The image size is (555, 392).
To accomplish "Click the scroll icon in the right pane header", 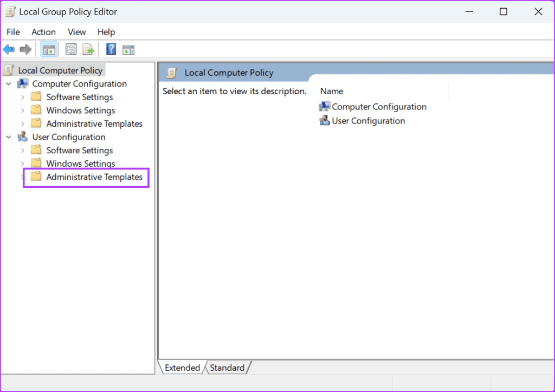I will [172, 73].
